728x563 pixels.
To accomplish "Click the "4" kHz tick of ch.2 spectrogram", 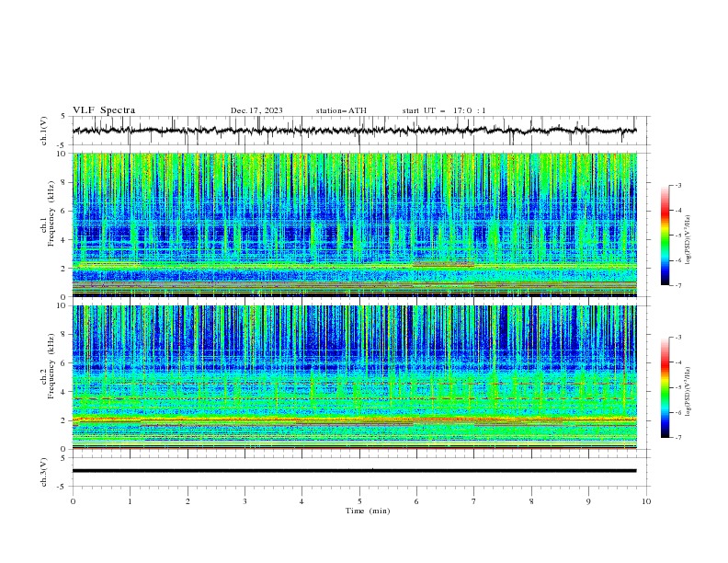I will click(x=65, y=392).
